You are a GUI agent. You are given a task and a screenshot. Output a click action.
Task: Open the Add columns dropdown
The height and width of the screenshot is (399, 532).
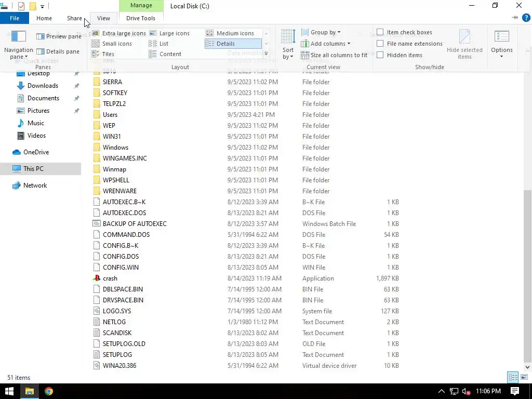326,44
